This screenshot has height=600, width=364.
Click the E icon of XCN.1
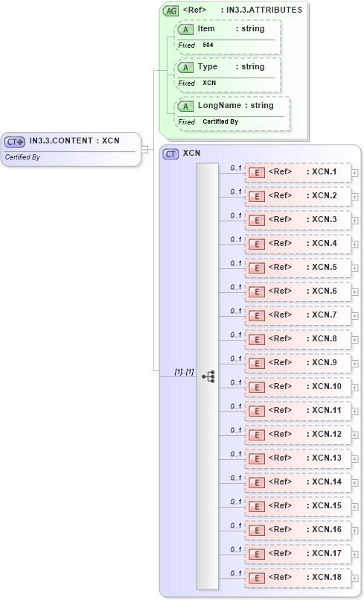[257, 173]
